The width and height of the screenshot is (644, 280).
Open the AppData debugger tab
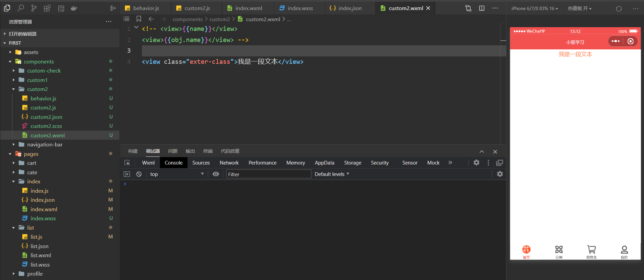[x=324, y=162]
